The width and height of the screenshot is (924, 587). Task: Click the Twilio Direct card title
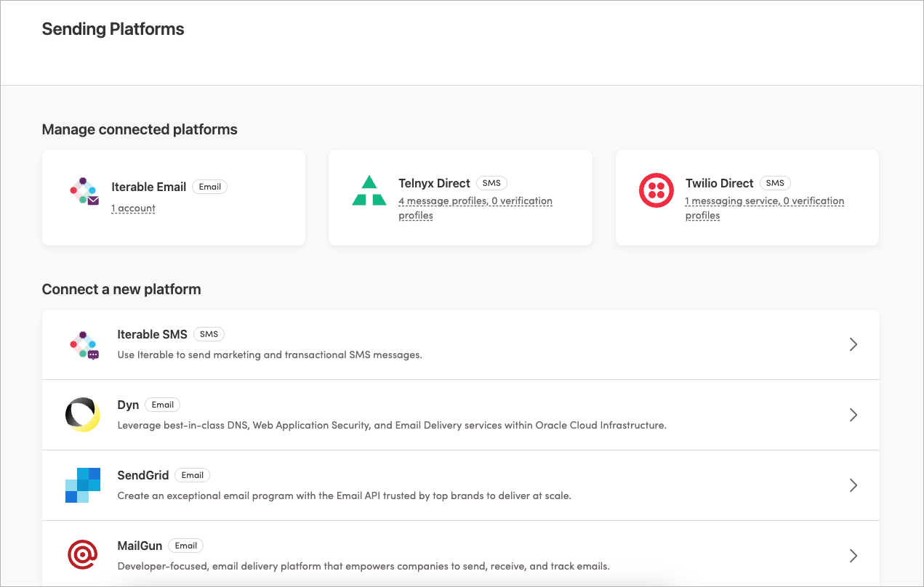(x=720, y=183)
